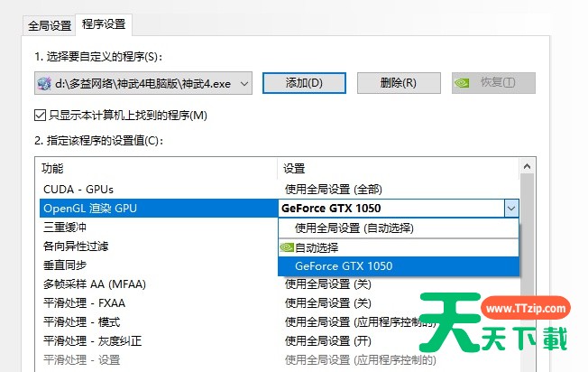588x372 pixels.
Task: Select the 垂直同步 feature row
Action: coord(159,265)
